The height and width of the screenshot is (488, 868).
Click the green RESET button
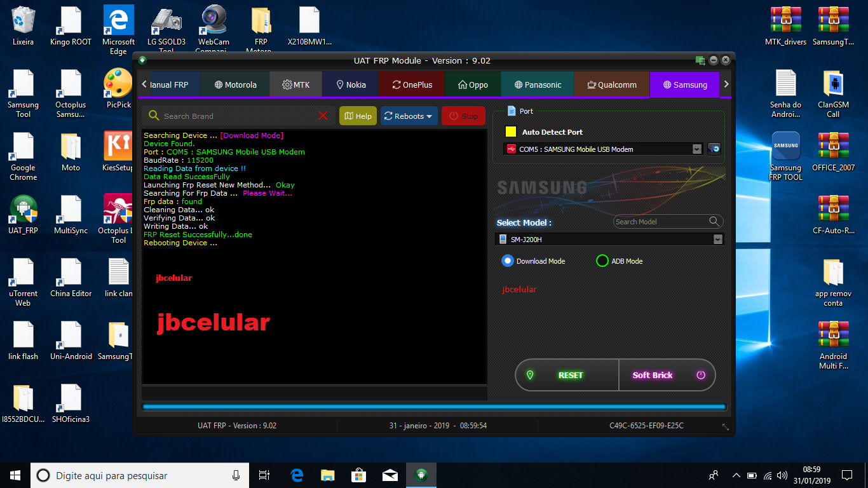(x=567, y=375)
